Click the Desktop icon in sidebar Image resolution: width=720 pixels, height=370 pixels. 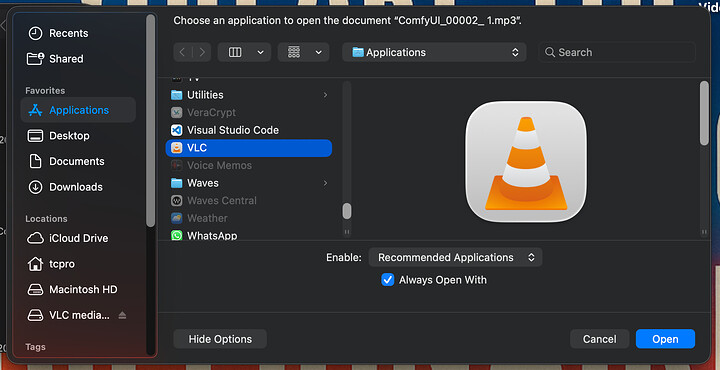coord(35,136)
